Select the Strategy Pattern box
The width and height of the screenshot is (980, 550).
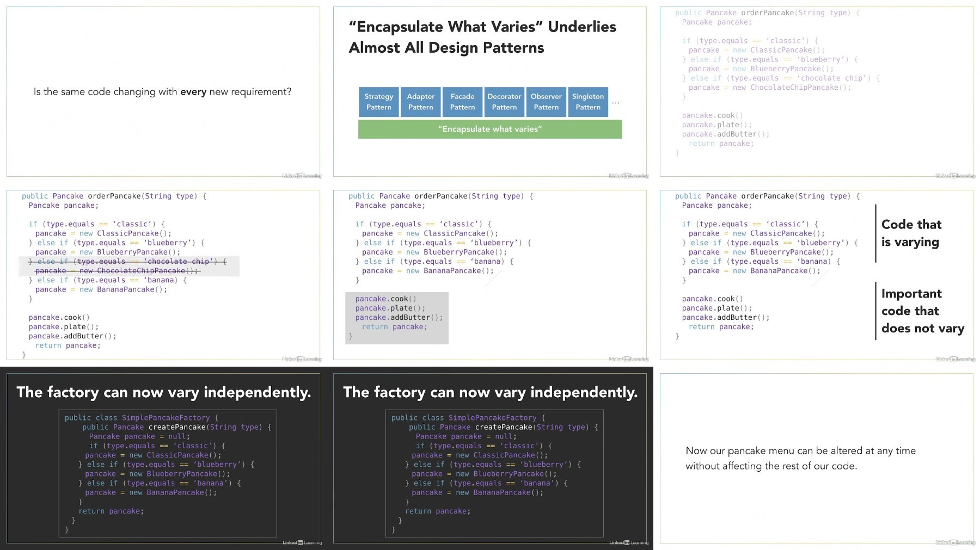(379, 102)
